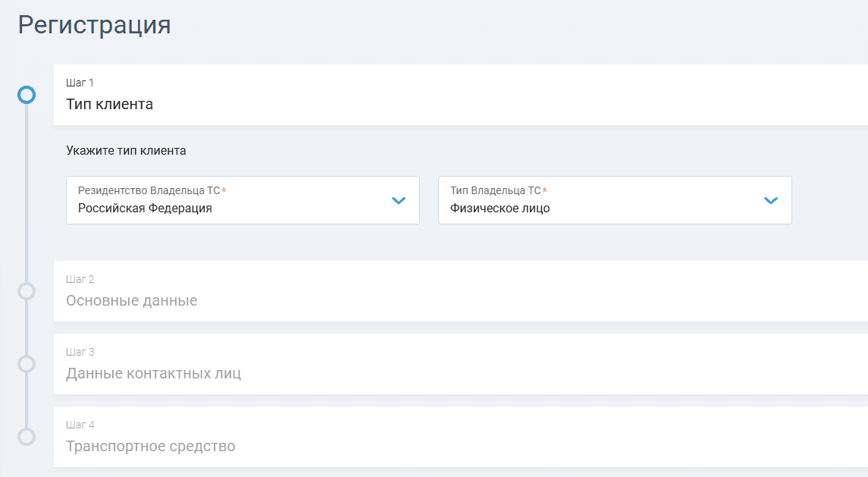
Task: Click chevron arrow beside Физическое лицо
Action: [x=770, y=200]
